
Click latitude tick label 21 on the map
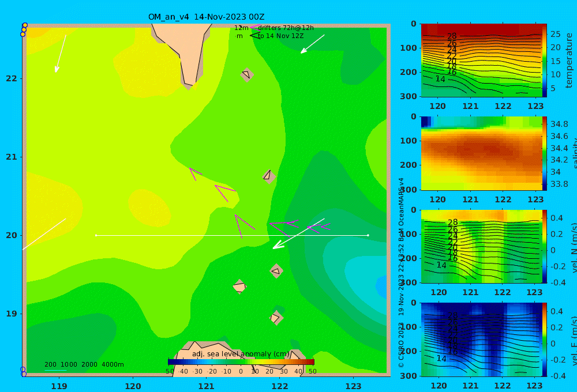[x=12, y=157]
